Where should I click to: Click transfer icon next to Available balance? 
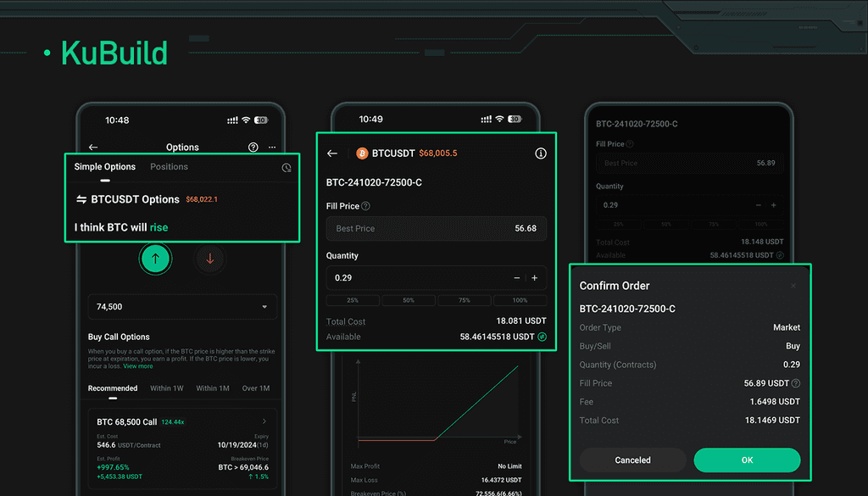(x=542, y=337)
